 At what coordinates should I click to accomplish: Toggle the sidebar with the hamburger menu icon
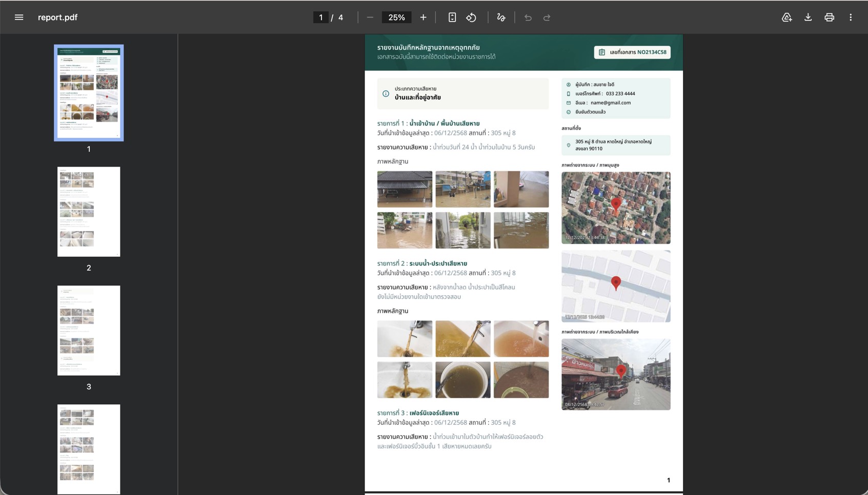click(x=19, y=17)
